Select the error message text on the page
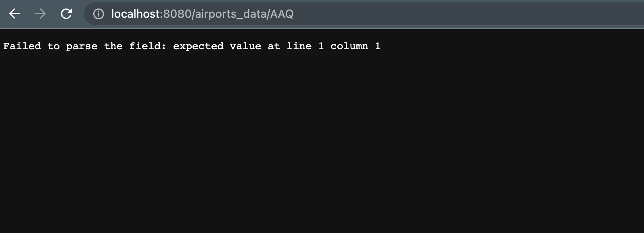644x233 pixels. 192,46
